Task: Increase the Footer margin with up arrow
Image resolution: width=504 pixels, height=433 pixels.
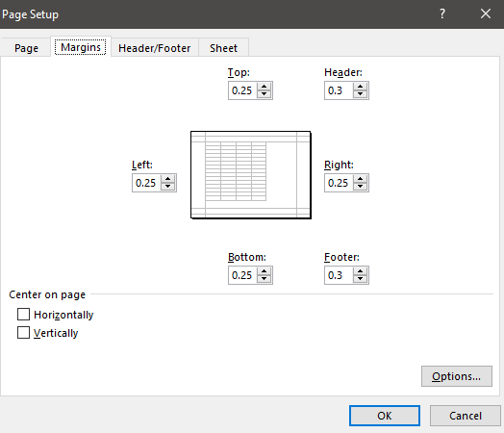Action: (x=360, y=271)
